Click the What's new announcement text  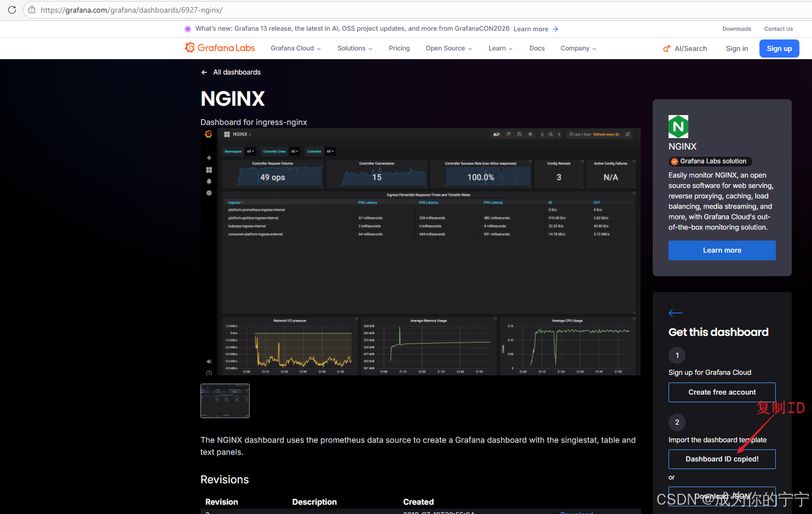coord(352,28)
